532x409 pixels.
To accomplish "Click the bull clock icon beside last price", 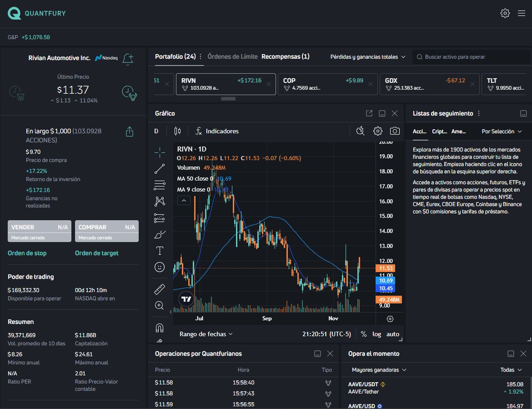I will tap(129, 93).
